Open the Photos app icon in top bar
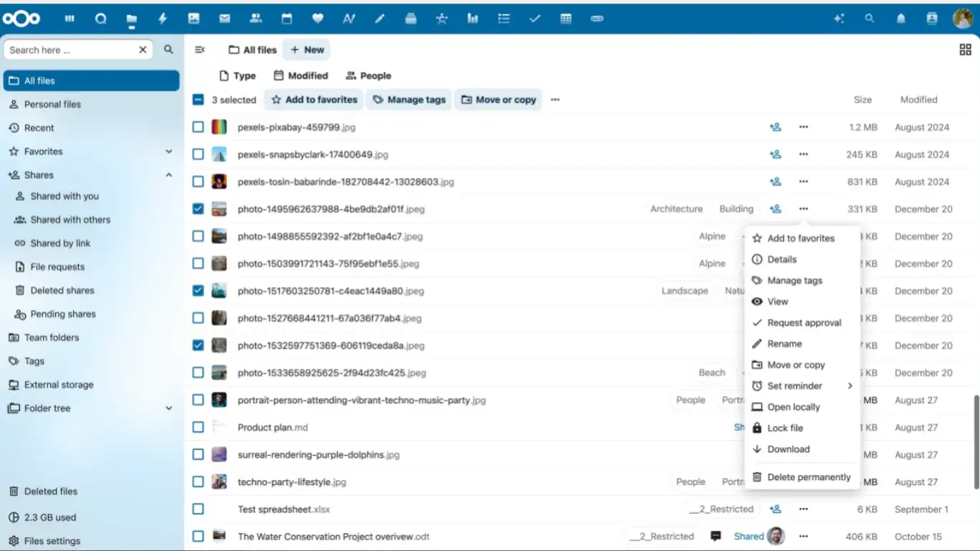The height and width of the screenshot is (551, 980). coord(193,19)
